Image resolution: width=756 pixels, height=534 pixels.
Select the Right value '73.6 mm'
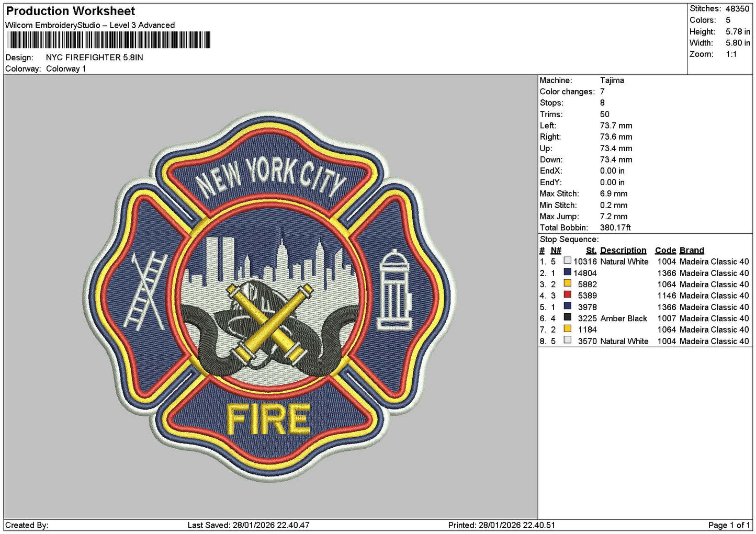616,137
